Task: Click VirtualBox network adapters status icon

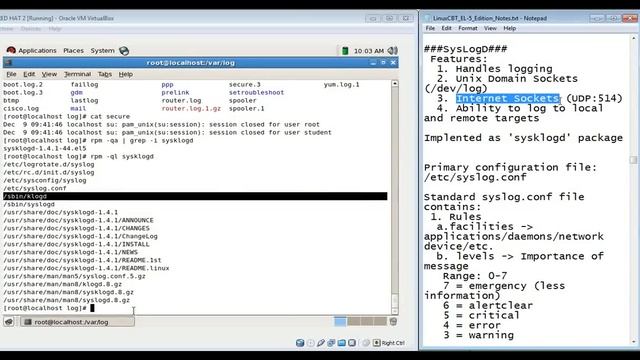Action: [331, 343]
